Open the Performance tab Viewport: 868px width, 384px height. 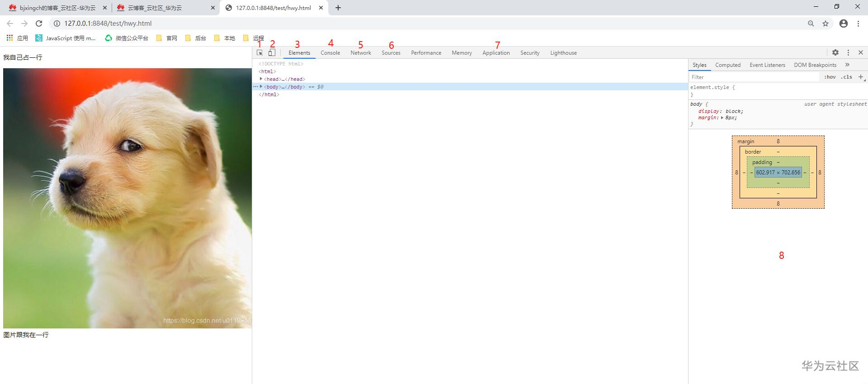[x=426, y=53]
